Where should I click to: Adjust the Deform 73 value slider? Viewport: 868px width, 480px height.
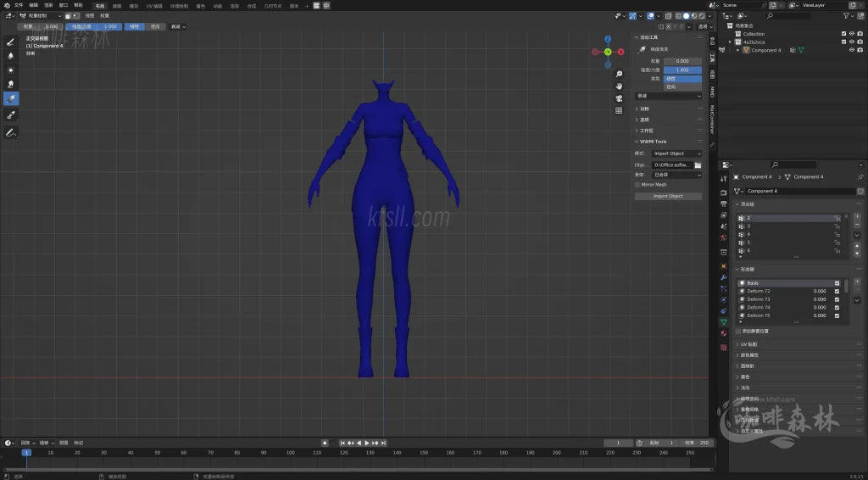820,299
